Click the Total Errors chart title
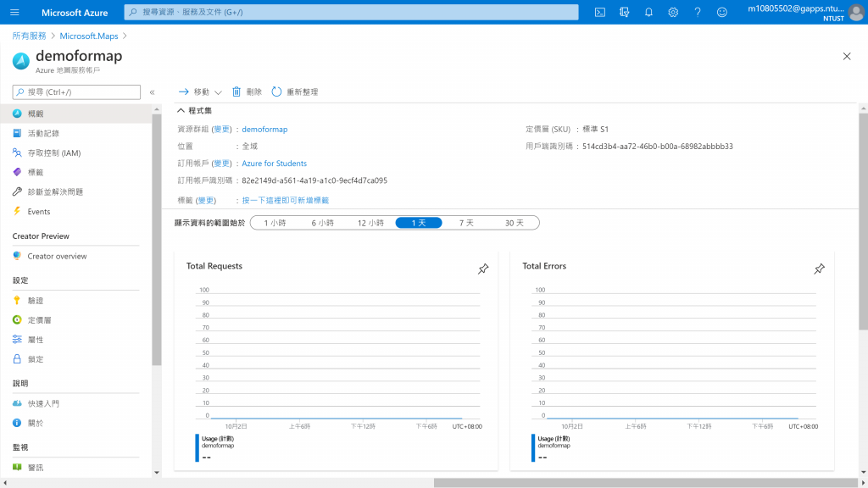The image size is (868, 488). coord(544,266)
